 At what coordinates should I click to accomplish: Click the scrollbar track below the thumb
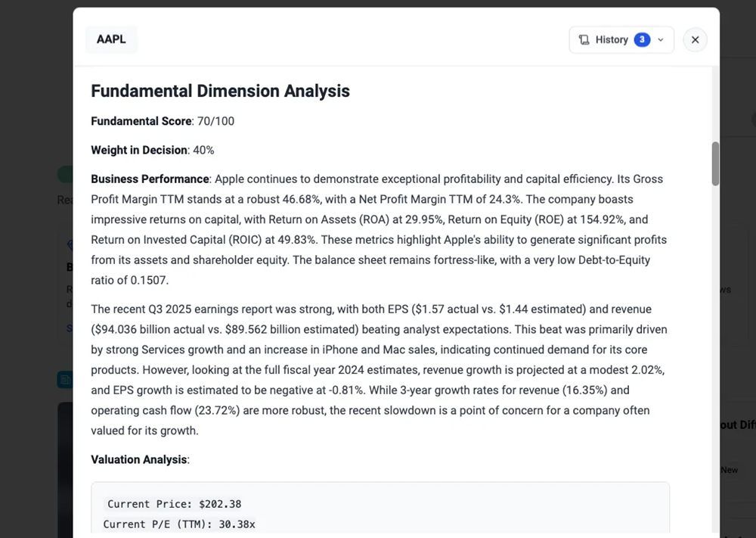tap(715, 341)
